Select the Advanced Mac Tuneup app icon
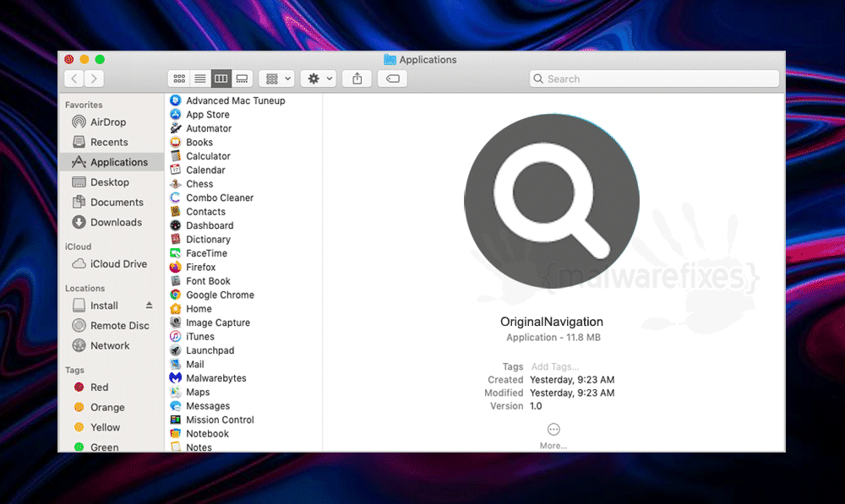The image size is (845, 504). 175,100
